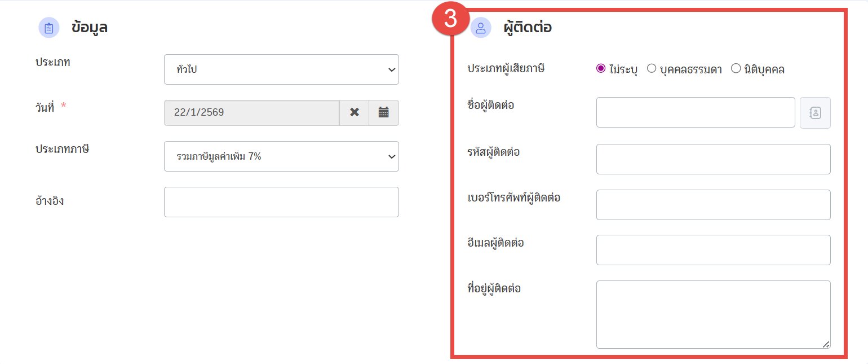Click the address textarea resize handle

pyautogui.click(x=826, y=344)
